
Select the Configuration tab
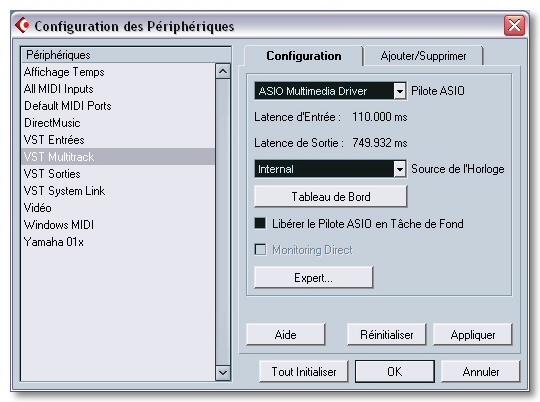point(303,56)
